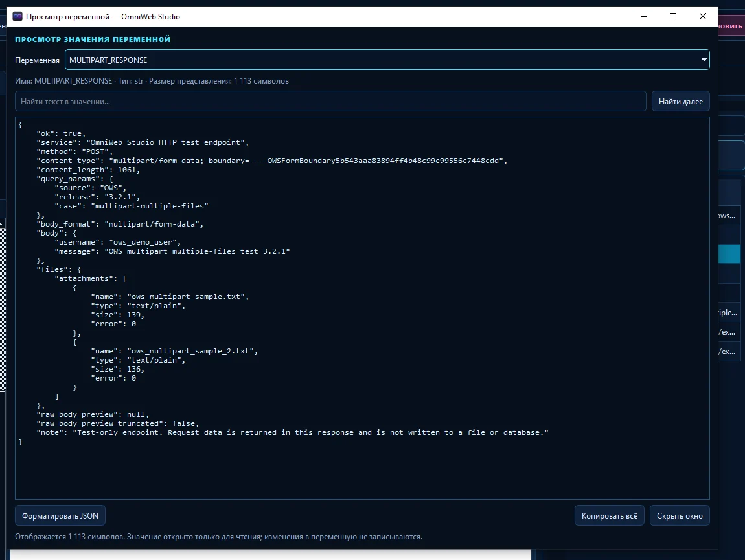
Task: Click the "body_format" line
Action: click(120, 224)
